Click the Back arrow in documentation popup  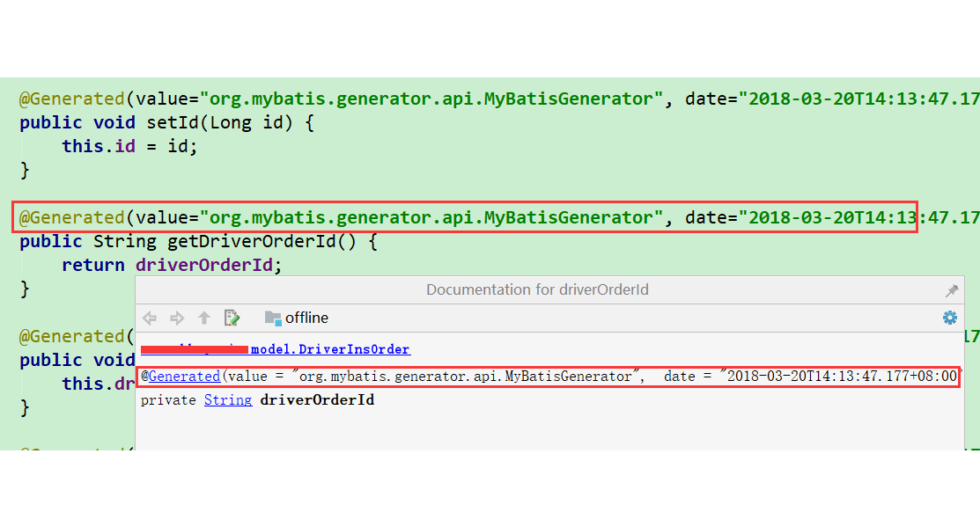(x=150, y=318)
